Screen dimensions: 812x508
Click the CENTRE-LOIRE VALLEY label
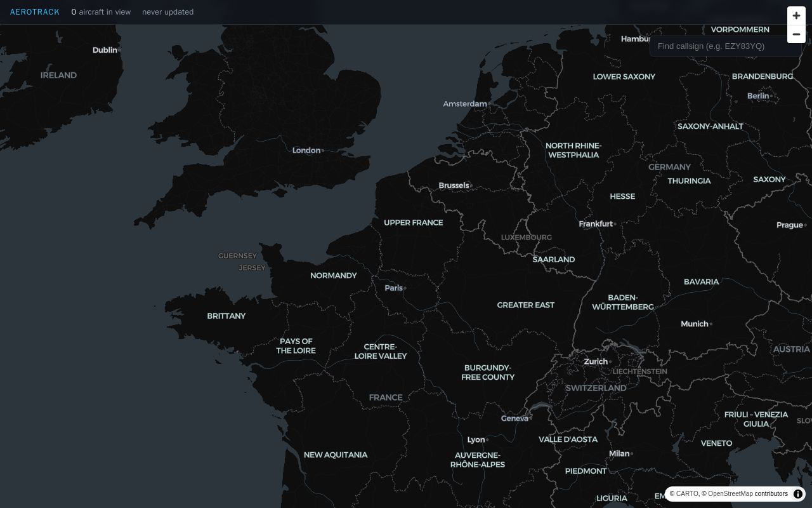(x=381, y=351)
